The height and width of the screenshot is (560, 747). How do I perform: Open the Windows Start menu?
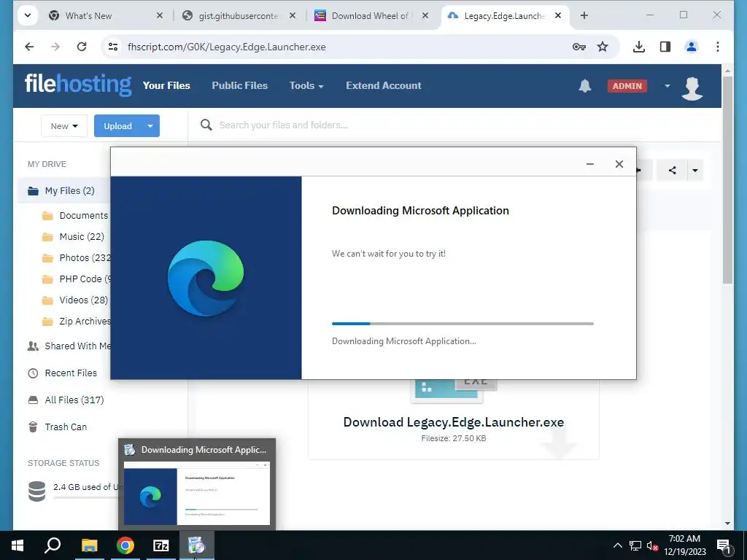[18, 545]
